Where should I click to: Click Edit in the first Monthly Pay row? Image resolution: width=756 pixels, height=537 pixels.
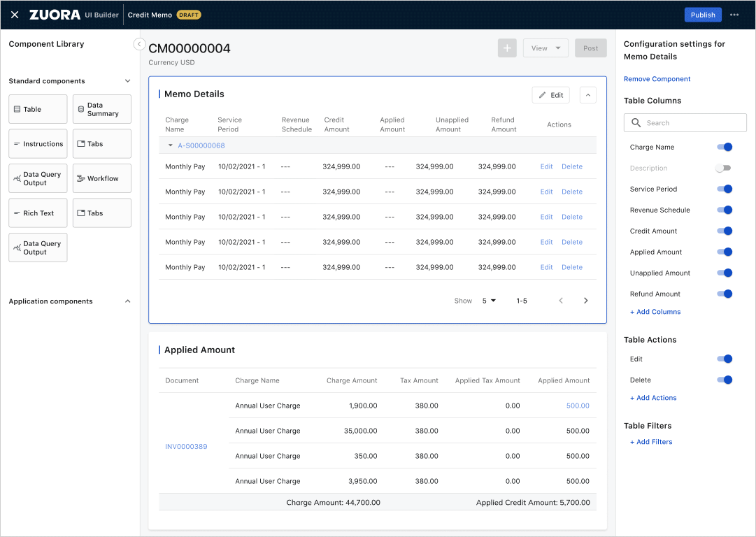point(546,167)
